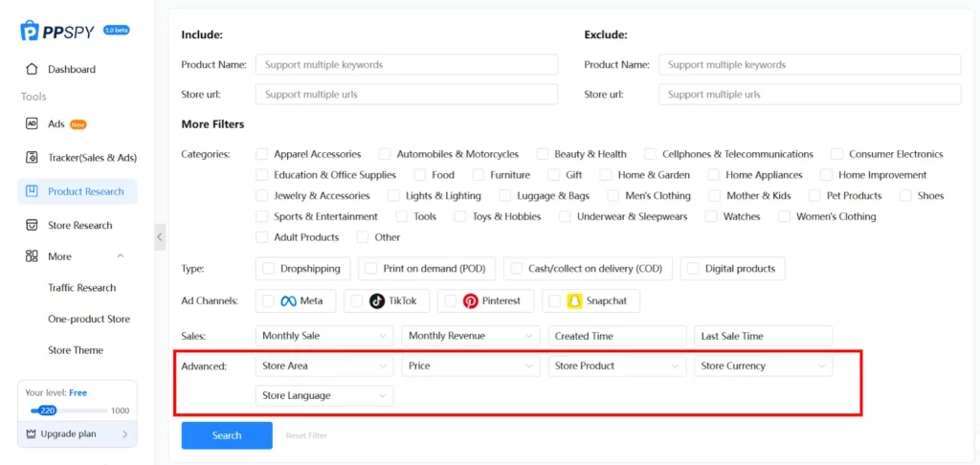Screen dimensions: 980x465
Task: Click the Upgrade plan button
Action: tap(78, 433)
